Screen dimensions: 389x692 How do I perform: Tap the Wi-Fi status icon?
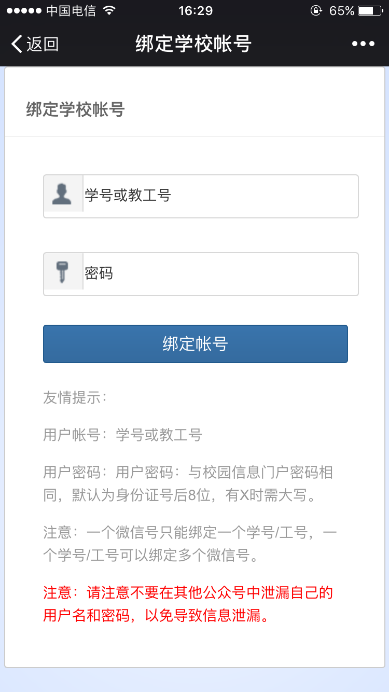tap(108, 11)
